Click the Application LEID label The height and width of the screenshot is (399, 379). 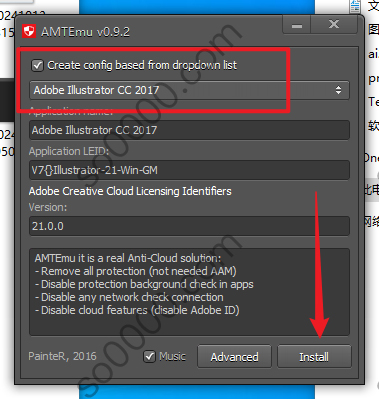click(69, 151)
